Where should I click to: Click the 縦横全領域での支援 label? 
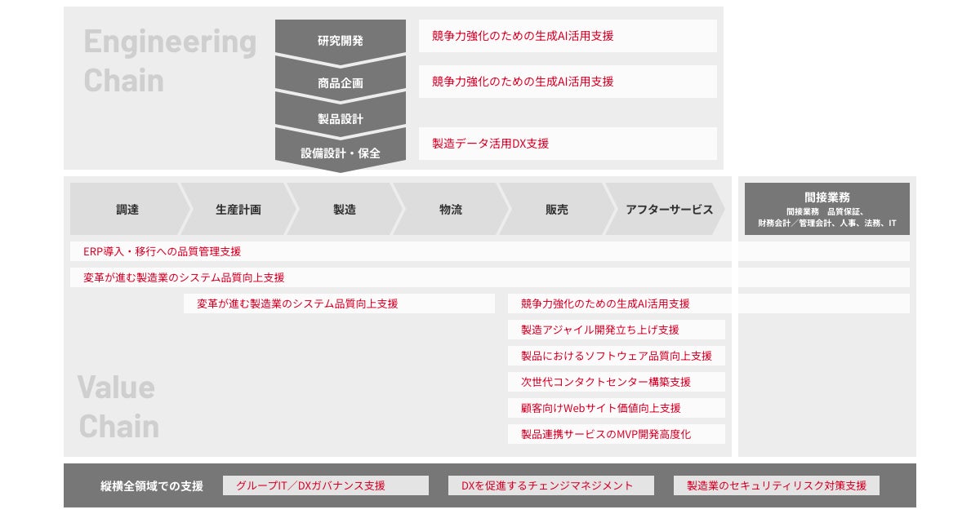coord(152,486)
